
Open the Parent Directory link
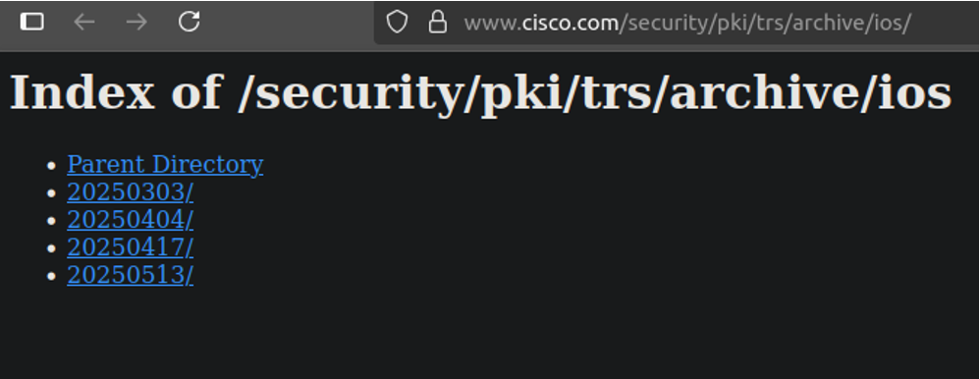pyautogui.click(x=165, y=165)
